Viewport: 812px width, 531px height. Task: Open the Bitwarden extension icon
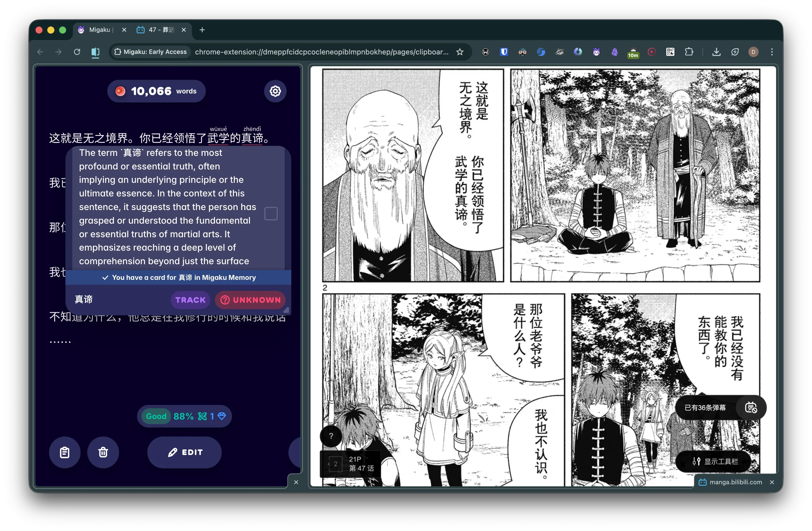(504, 52)
